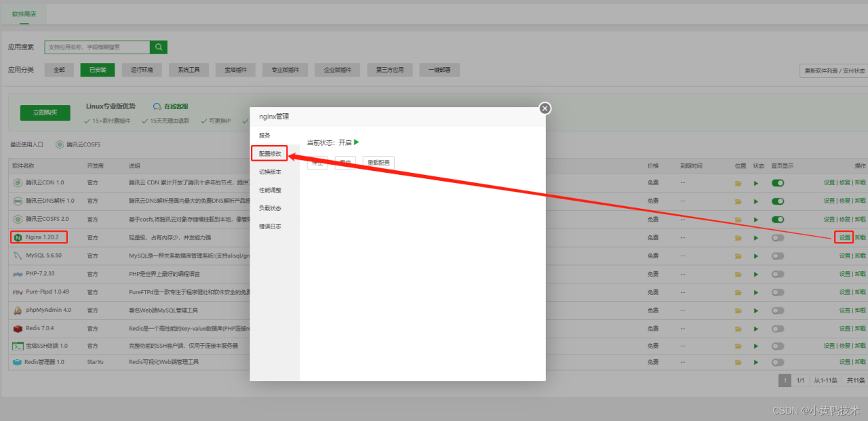868x421 pixels.
Task: Toggle 首页显示 for PHP-7.2.33
Action: click(x=778, y=274)
